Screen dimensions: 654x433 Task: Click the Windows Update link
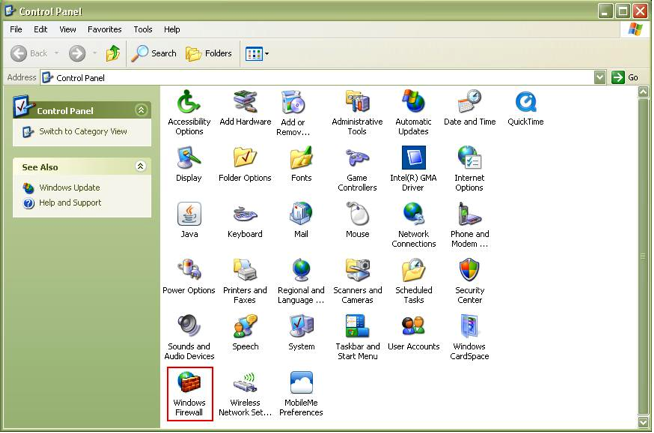click(x=69, y=188)
